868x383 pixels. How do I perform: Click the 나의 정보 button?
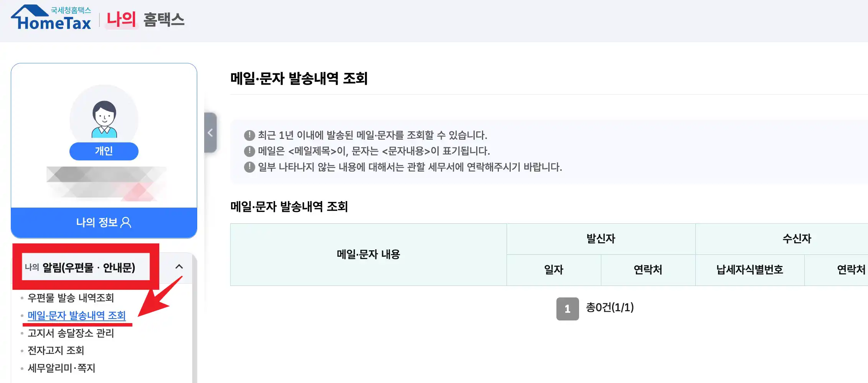tap(104, 223)
